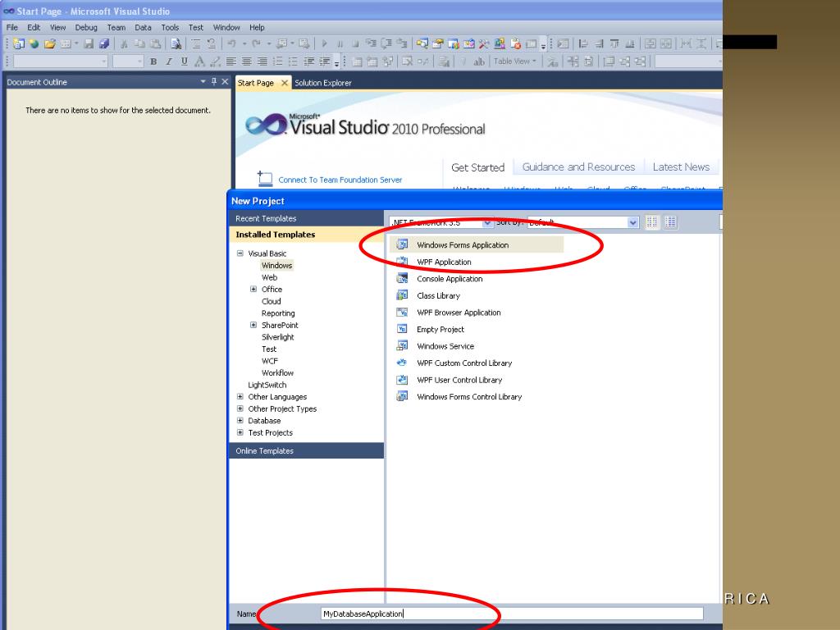840x630 pixels.
Task: Click Connect To Team Foundation Server link
Action: click(340, 180)
